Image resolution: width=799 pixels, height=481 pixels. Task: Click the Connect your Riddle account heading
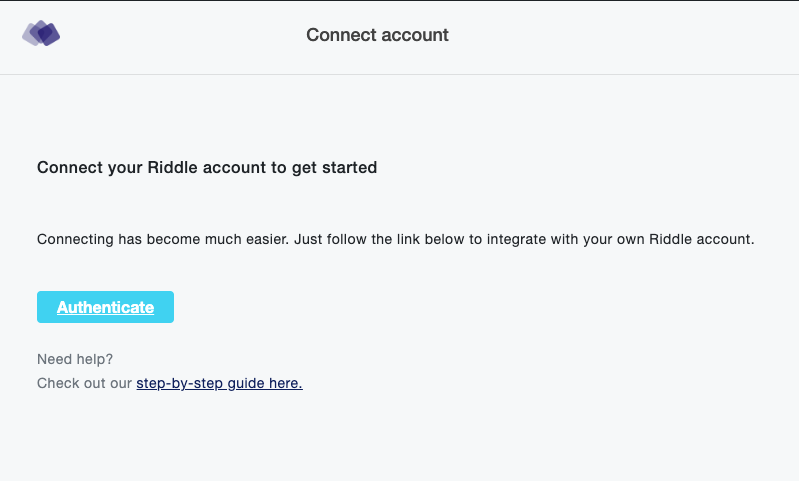207,167
